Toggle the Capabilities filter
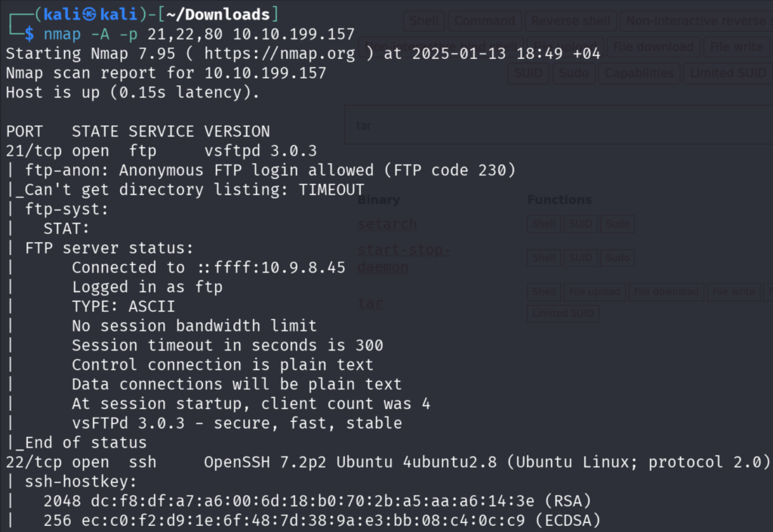Image resolution: width=773 pixels, height=532 pixels. [x=640, y=72]
